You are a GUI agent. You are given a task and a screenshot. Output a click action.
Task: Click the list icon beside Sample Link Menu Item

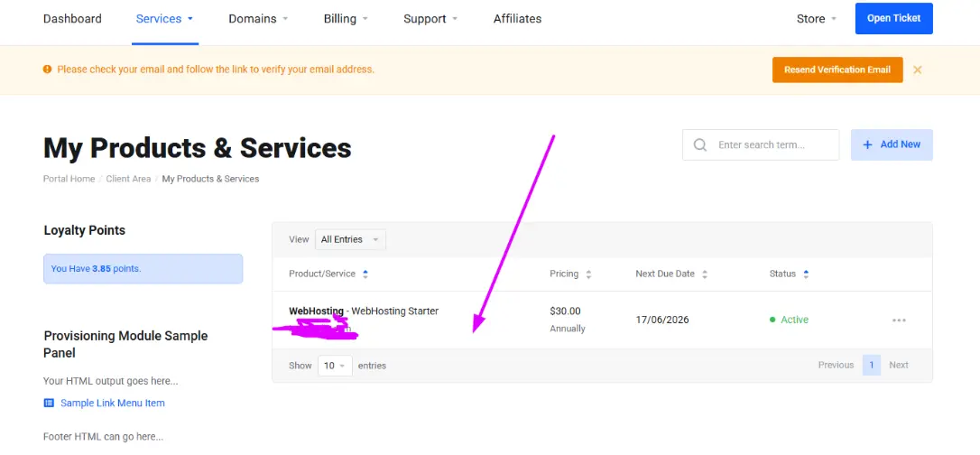click(x=49, y=404)
